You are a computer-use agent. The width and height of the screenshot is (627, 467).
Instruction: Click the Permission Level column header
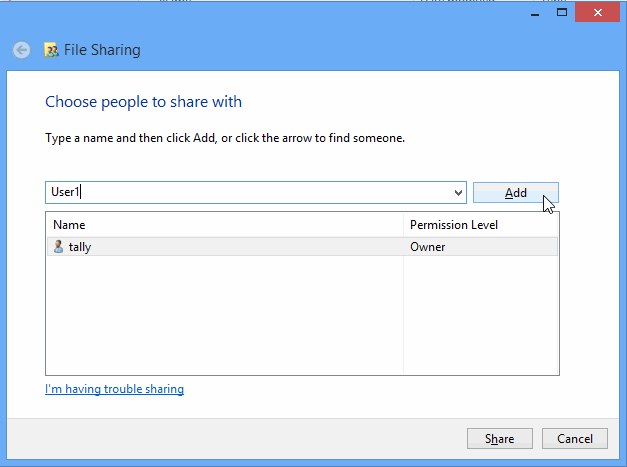click(480, 225)
